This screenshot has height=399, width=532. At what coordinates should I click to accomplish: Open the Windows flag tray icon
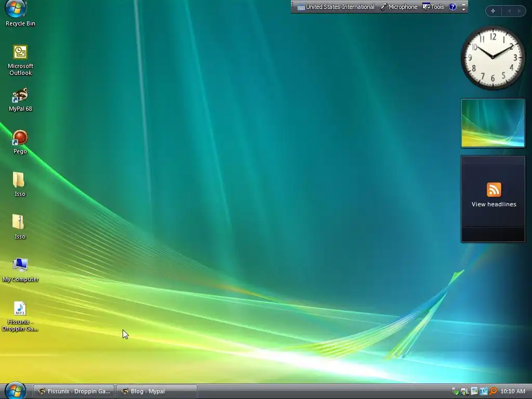pyautogui.click(x=464, y=391)
